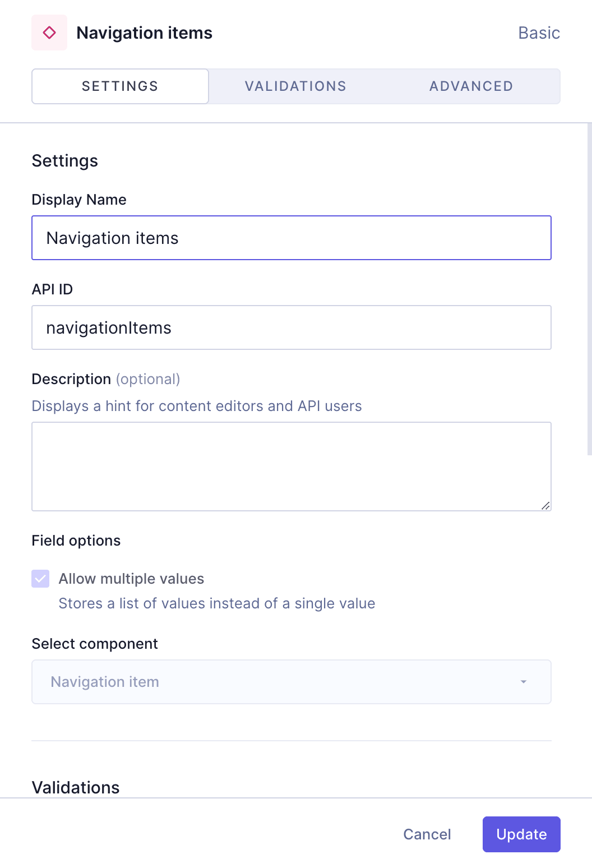Switch to the VALIDATIONS tab

coord(295,86)
